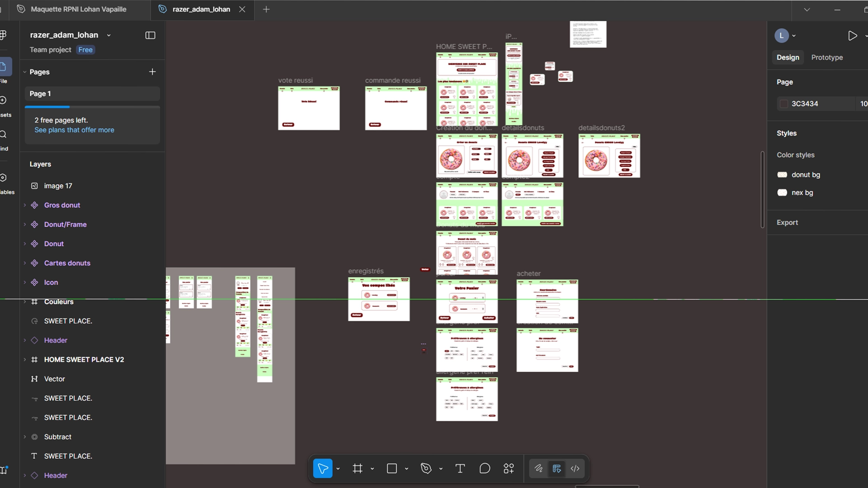Switch to Design mode toggle
The width and height of the screenshot is (868, 488).
pyautogui.click(x=557, y=469)
